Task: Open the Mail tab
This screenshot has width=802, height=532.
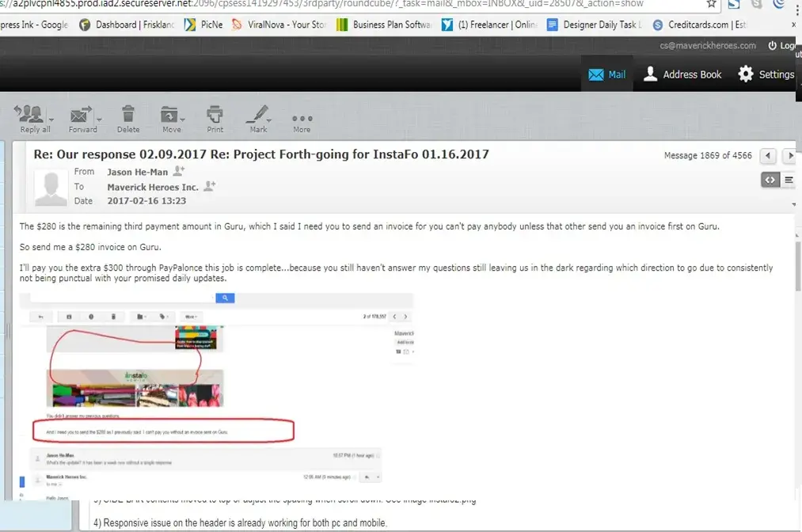Action: click(606, 74)
